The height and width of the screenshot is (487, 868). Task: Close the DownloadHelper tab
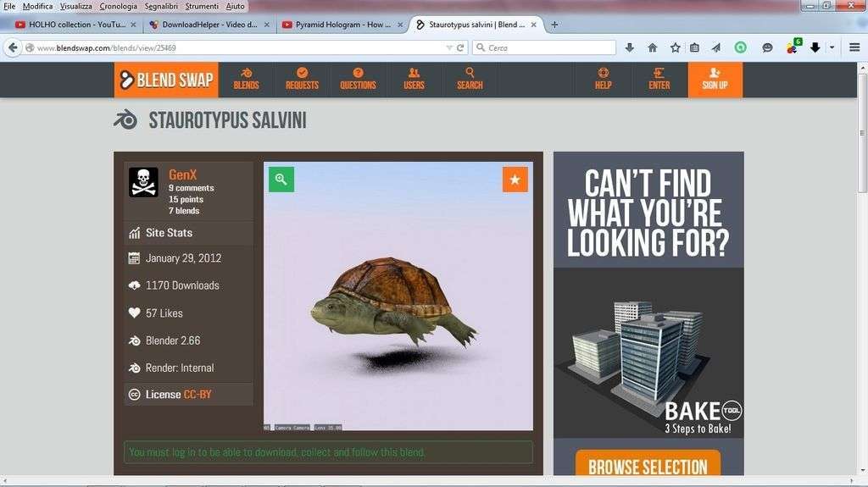tap(267, 25)
